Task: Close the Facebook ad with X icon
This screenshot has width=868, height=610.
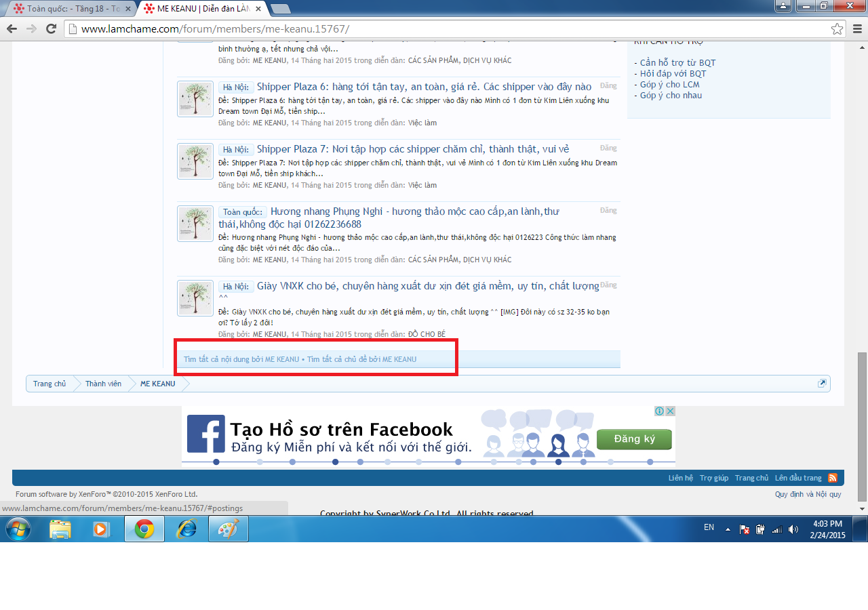Action: pos(670,411)
